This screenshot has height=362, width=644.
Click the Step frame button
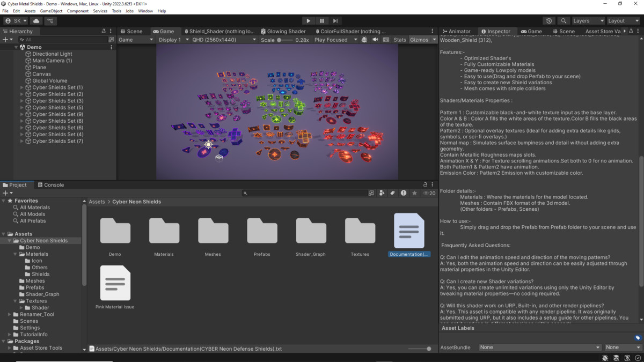pos(335,21)
